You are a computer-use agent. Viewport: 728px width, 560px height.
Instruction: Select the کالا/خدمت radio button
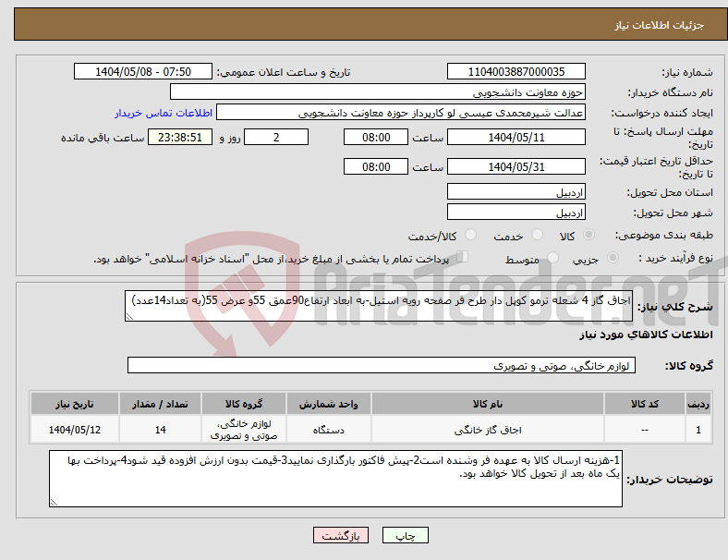coord(471,235)
